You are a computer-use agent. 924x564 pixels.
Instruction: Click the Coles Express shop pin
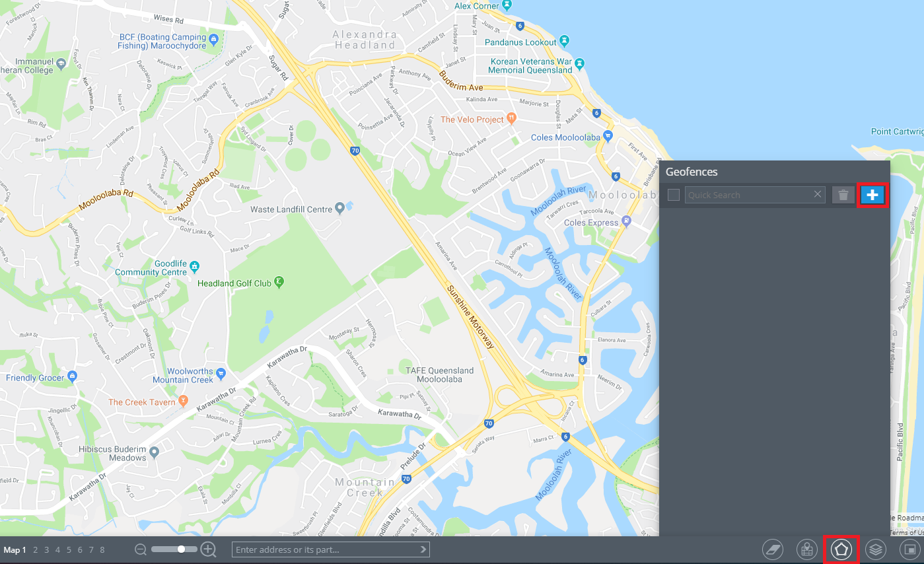pos(627,221)
